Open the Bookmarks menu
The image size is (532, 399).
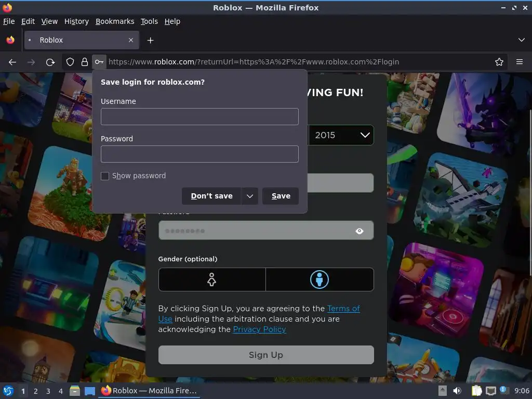[115, 21]
